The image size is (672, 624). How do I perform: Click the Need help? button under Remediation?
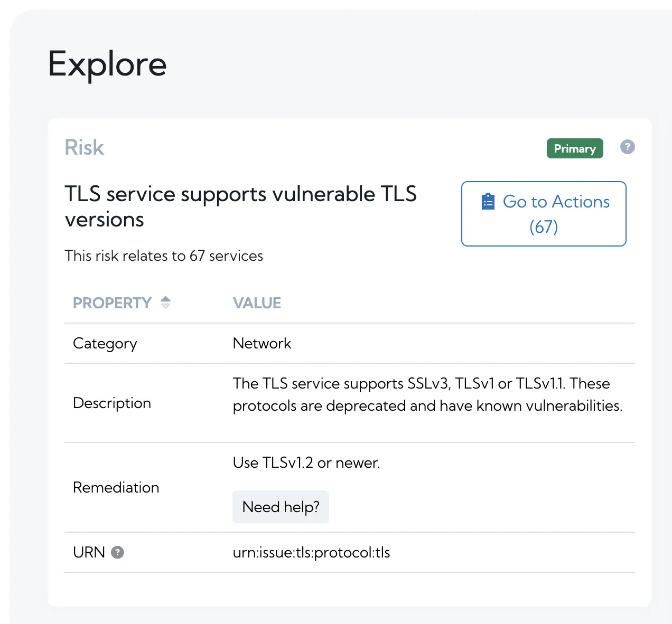coord(281,506)
